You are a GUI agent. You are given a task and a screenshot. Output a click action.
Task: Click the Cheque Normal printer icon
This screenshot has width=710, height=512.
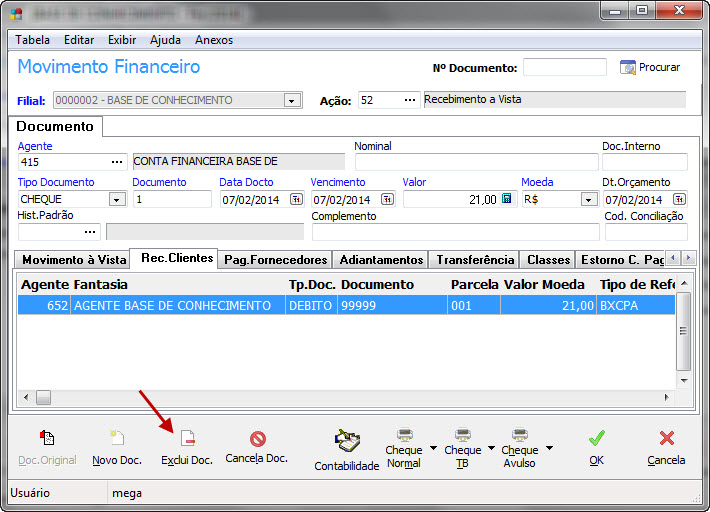(x=404, y=436)
